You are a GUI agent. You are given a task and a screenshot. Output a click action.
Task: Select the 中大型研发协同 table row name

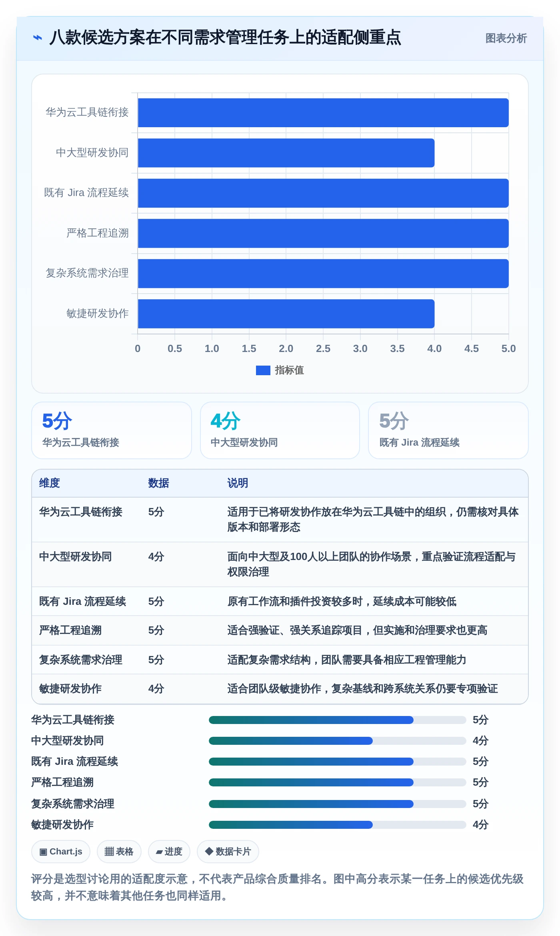coord(76,557)
